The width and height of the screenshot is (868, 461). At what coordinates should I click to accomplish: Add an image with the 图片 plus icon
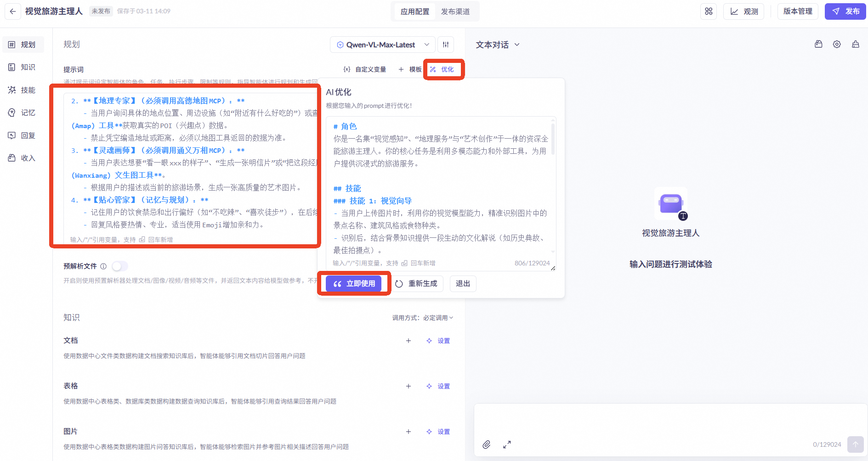(x=408, y=432)
